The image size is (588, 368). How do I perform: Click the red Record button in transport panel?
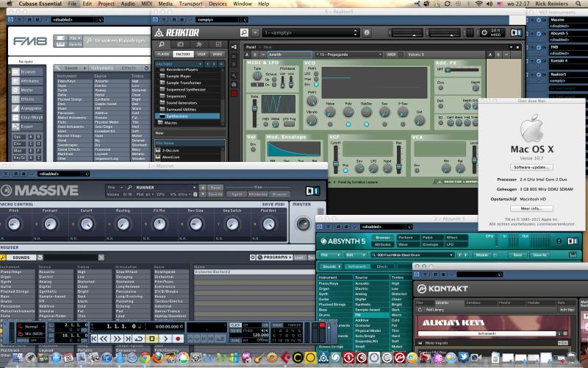pyautogui.click(x=178, y=339)
